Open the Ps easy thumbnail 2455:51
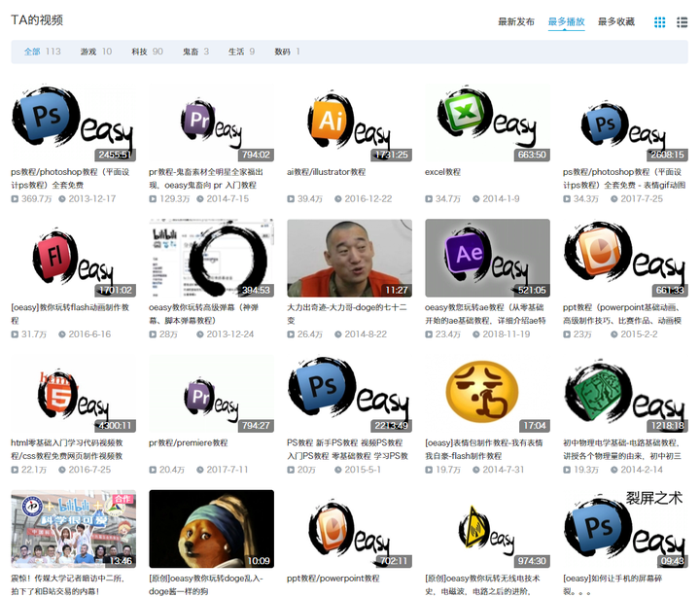Viewport: 700px width, 597px height. [x=74, y=123]
